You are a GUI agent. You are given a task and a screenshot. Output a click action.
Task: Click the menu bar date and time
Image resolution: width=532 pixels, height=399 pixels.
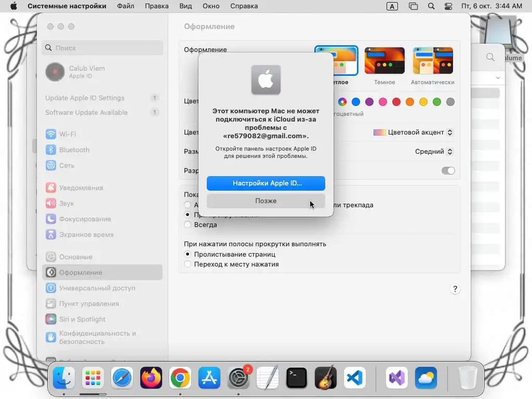tap(491, 6)
